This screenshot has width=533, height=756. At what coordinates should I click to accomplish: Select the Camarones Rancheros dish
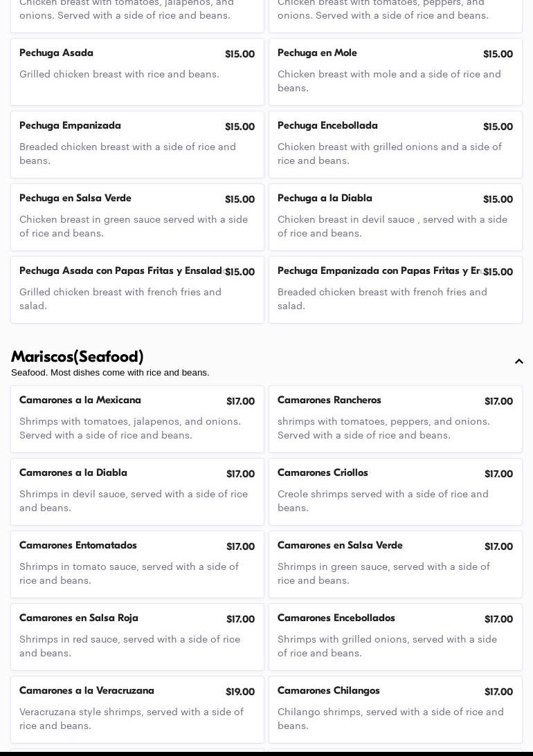pos(395,418)
